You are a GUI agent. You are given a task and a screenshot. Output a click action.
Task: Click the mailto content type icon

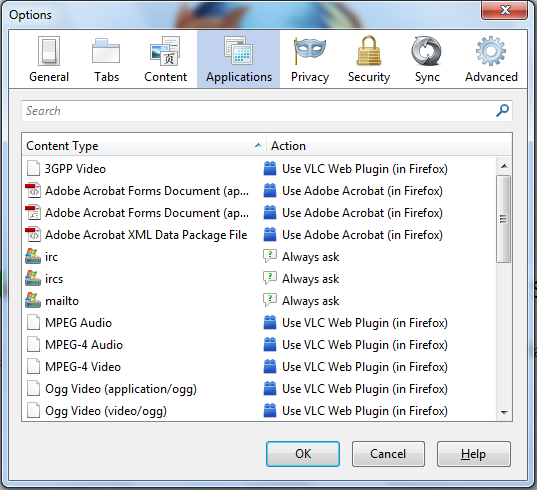click(x=33, y=301)
